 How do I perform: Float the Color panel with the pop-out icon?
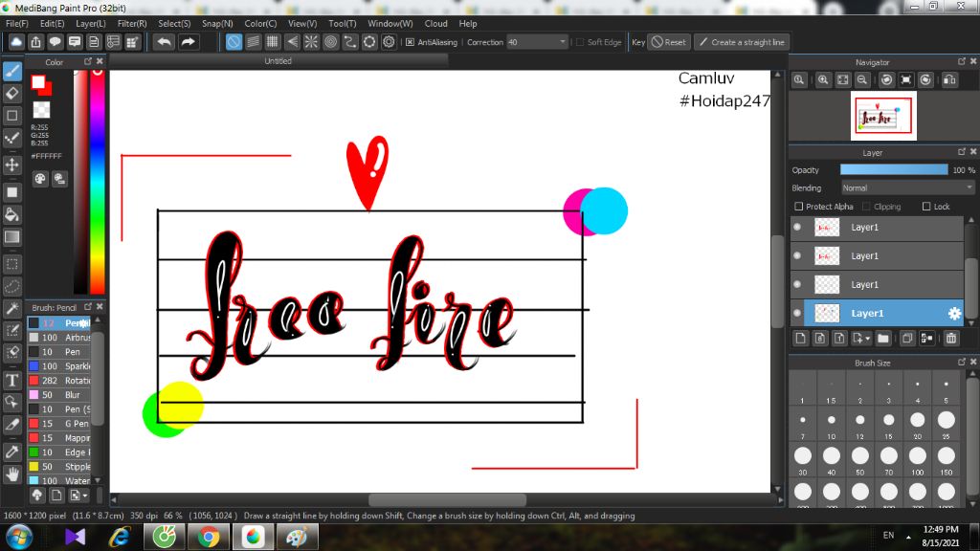[x=88, y=61]
